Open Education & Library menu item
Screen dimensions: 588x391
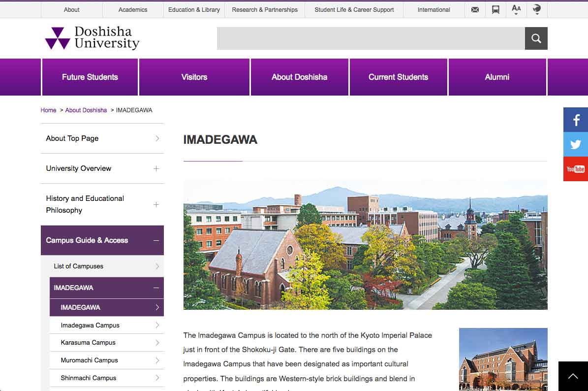click(x=194, y=10)
